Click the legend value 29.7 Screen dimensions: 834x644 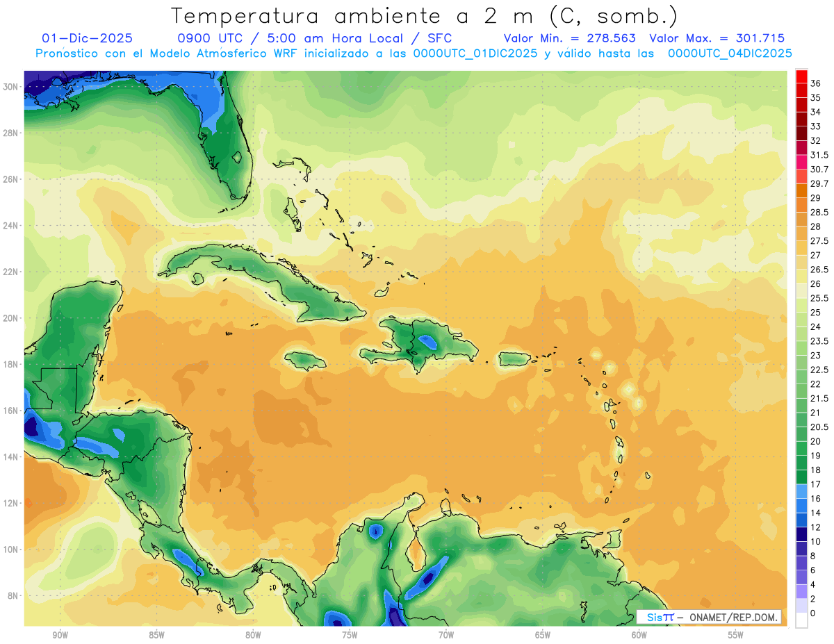(x=819, y=183)
